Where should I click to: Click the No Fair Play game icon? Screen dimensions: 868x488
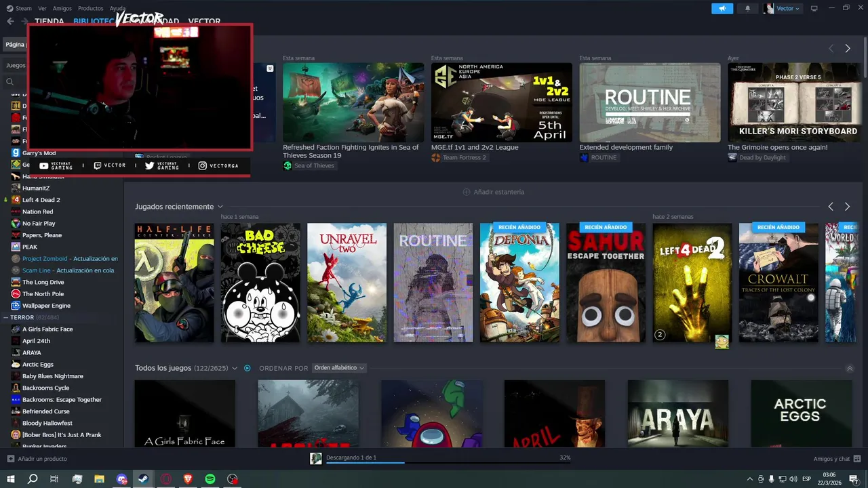(16, 223)
